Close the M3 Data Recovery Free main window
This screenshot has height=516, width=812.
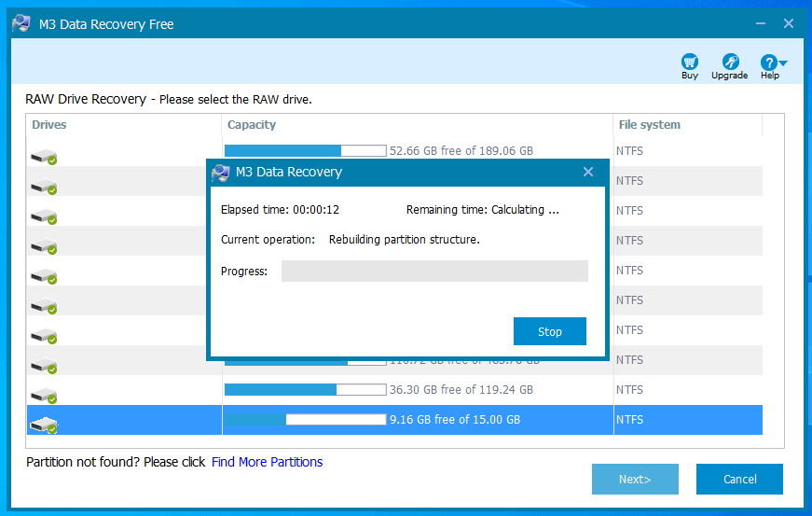click(788, 23)
